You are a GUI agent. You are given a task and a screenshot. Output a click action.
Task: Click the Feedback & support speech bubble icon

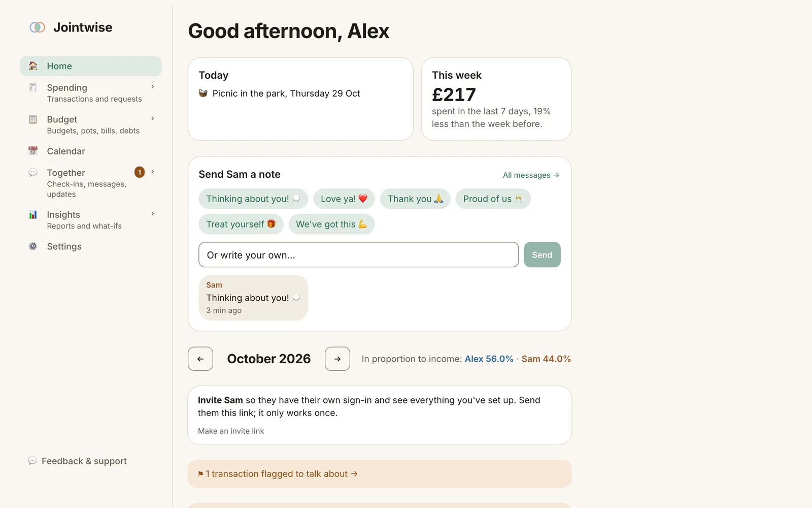pyautogui.click(x=32, y=461)
